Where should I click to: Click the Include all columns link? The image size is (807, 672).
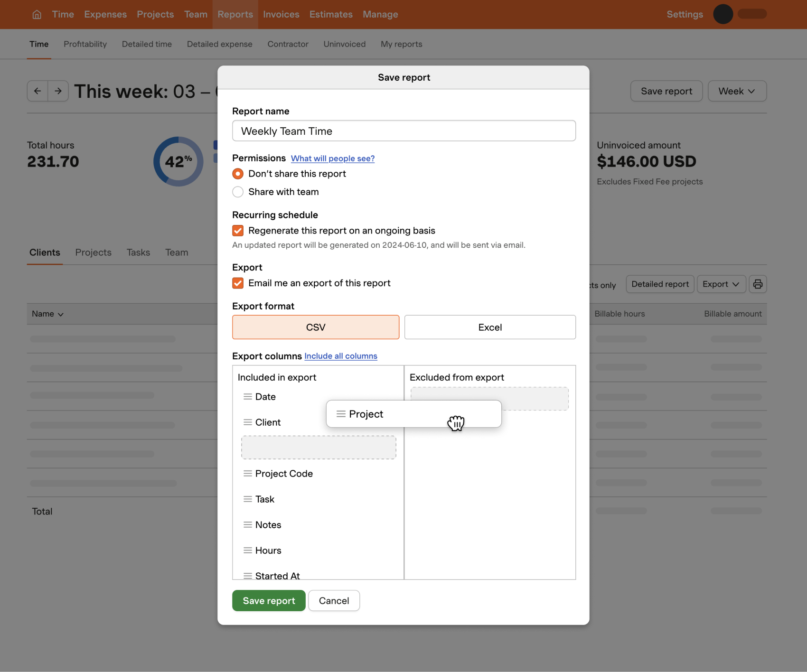pos(341,356)
